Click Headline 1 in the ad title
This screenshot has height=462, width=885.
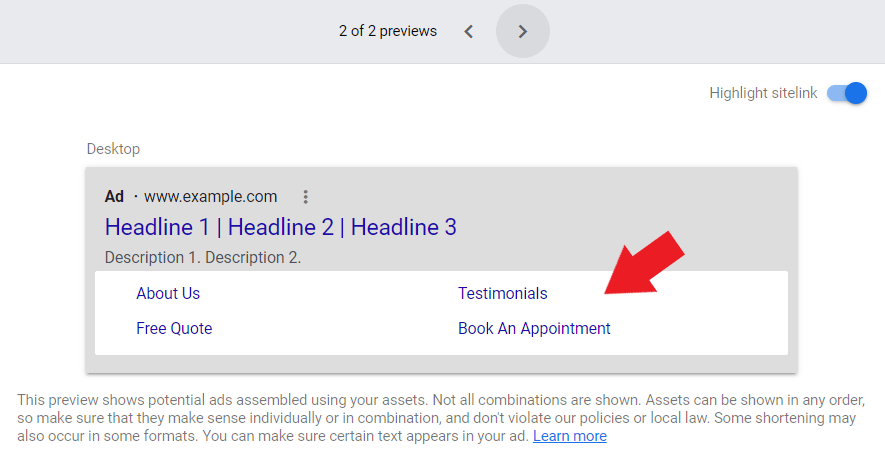(x=162, y=227)
